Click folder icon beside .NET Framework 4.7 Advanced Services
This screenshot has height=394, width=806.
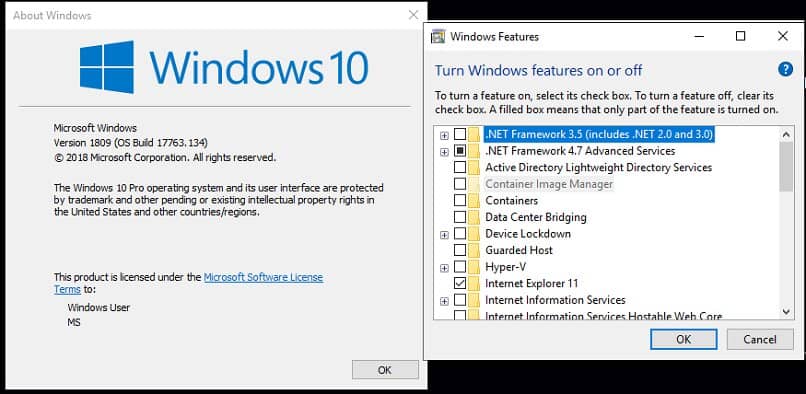(474, 151)
